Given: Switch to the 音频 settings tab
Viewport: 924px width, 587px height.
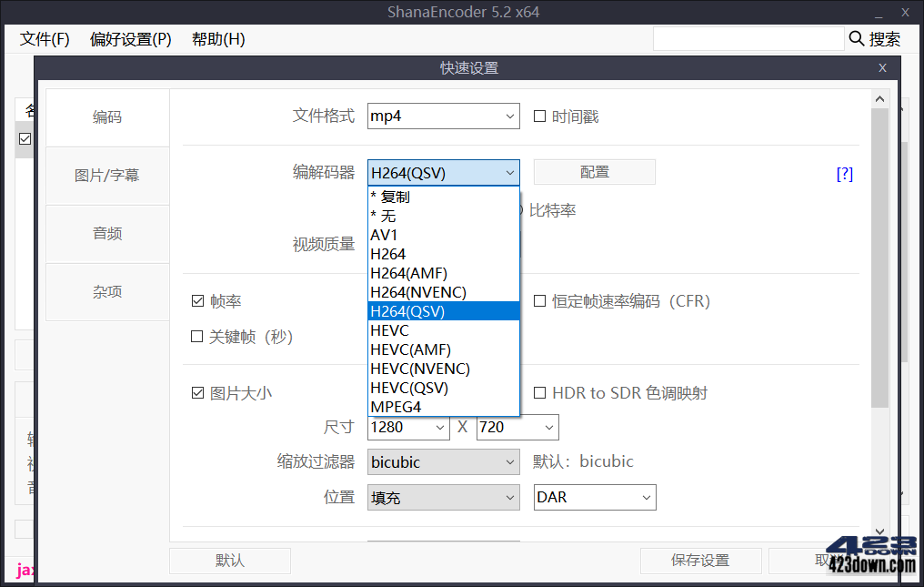Looking at the screenshot, I should click(x=106, y=233).
